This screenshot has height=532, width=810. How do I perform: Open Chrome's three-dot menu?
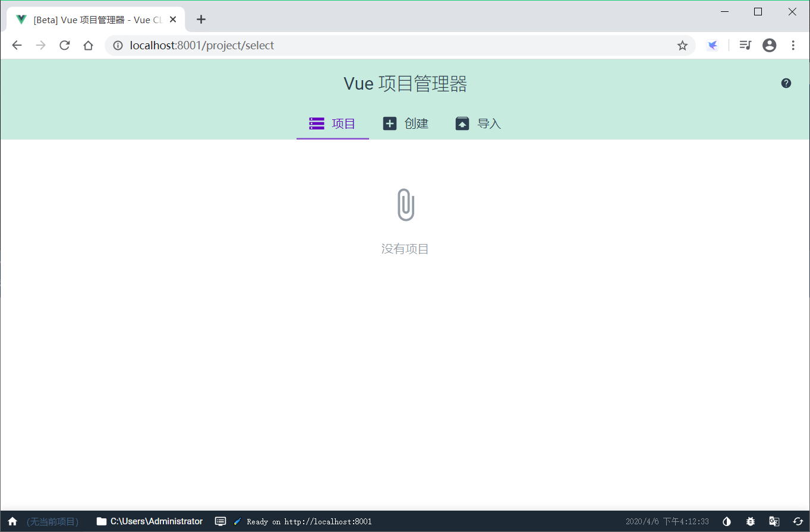[793, 45]
